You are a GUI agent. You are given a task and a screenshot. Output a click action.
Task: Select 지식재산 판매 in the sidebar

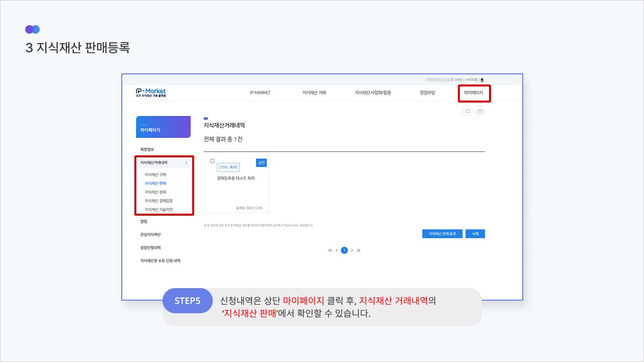point(155,184)
